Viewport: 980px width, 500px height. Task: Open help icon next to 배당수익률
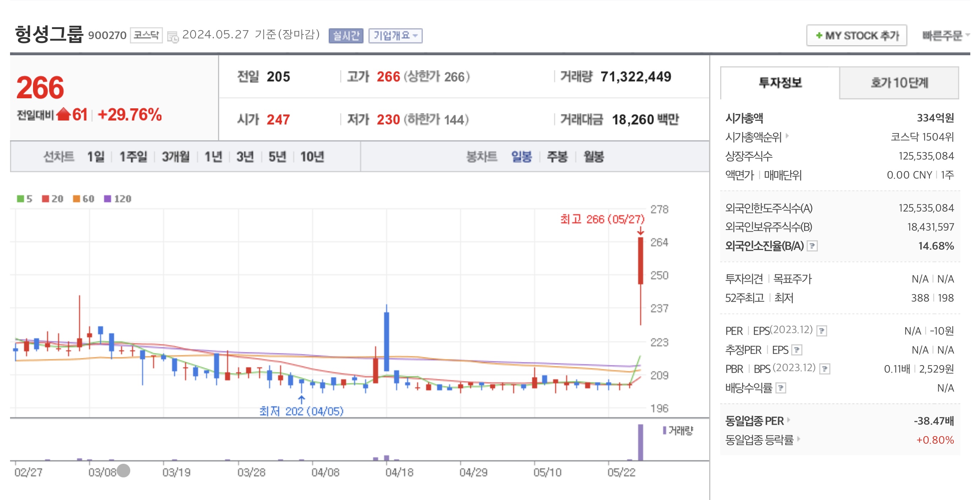[780, 388]
